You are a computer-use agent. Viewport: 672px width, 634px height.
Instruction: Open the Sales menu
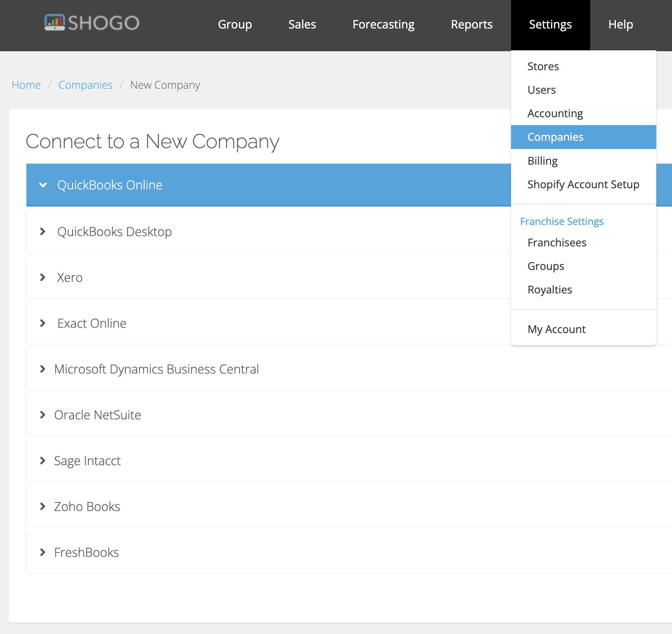(x=302, y=24)
